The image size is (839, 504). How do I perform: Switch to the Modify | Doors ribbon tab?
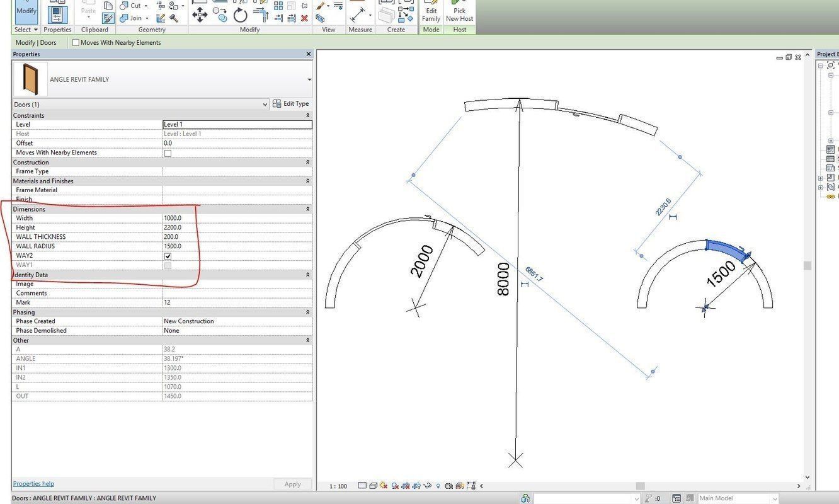pyautogui.click(x=35, y=42)
